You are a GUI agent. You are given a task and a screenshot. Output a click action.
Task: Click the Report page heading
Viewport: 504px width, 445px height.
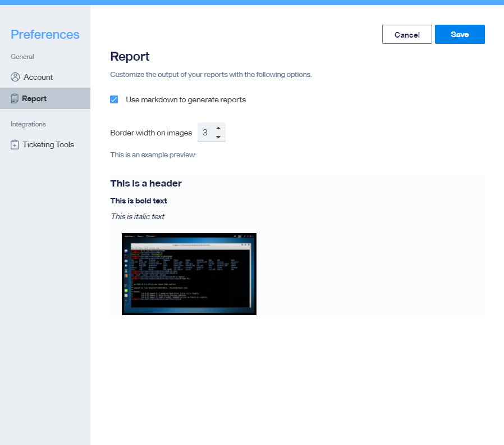coord(130,57)
